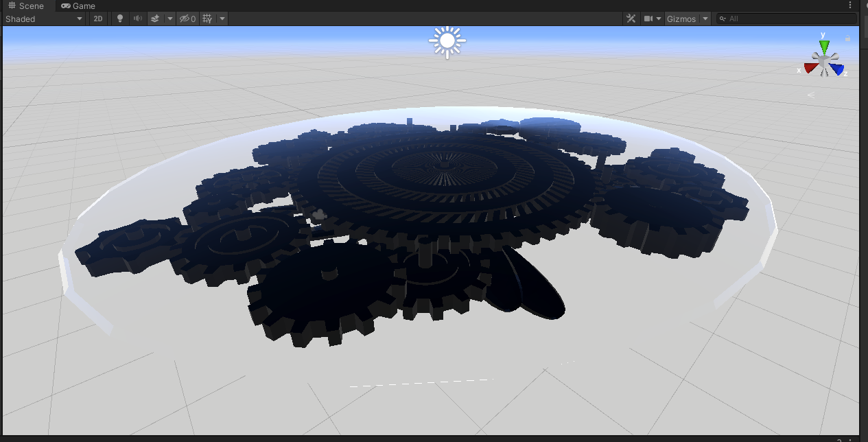
Task: Toggle scene audio speaker icon
Action: 138,19
